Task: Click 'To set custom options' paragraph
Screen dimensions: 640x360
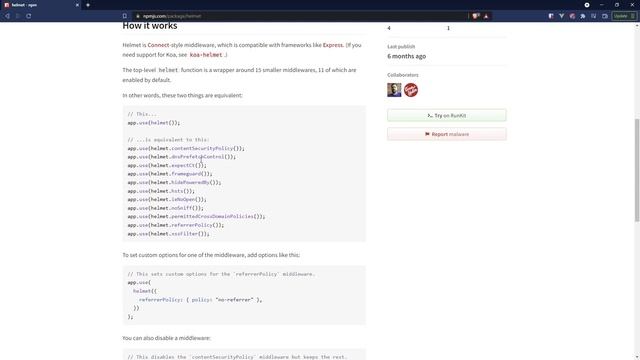Action: pos(211,255)
